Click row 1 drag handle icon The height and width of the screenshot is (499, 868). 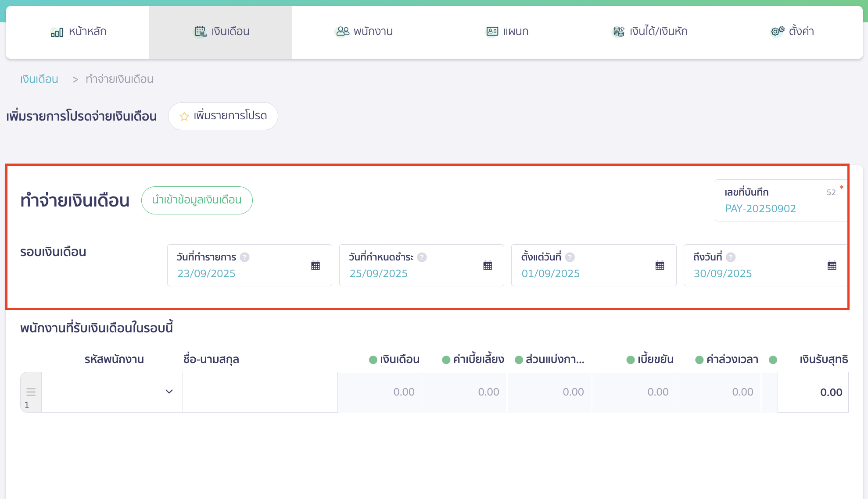[31, 392]
